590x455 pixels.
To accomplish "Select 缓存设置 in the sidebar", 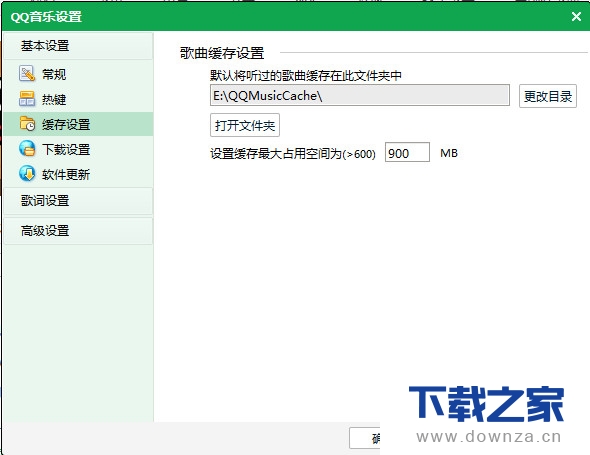I will [78, 124].
